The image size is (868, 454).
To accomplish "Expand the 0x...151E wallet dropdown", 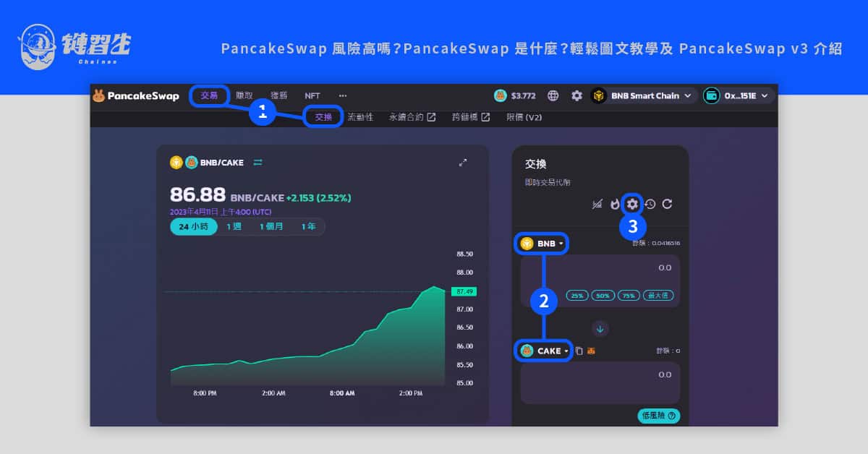I will (739, 95).
